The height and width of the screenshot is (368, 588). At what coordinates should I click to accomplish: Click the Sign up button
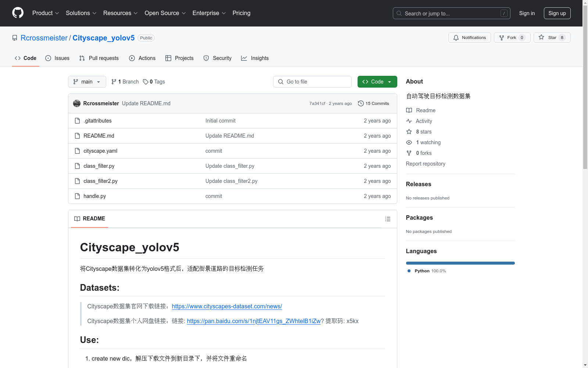557,13
